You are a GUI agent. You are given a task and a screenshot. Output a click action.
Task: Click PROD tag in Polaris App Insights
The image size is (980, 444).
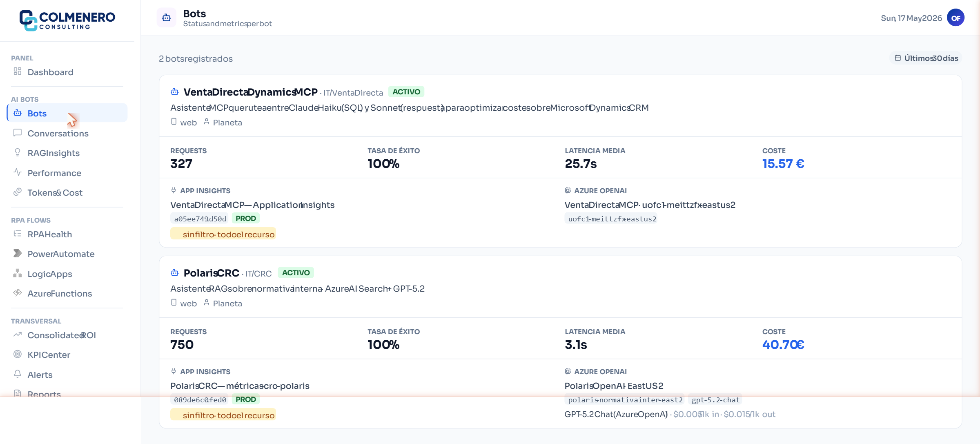tap(245, 399)
